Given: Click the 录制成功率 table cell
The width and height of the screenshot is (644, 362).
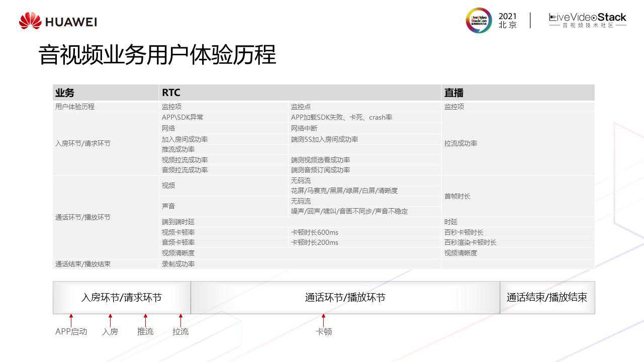Looking at the screenshot, I should (x=178, y=264).
